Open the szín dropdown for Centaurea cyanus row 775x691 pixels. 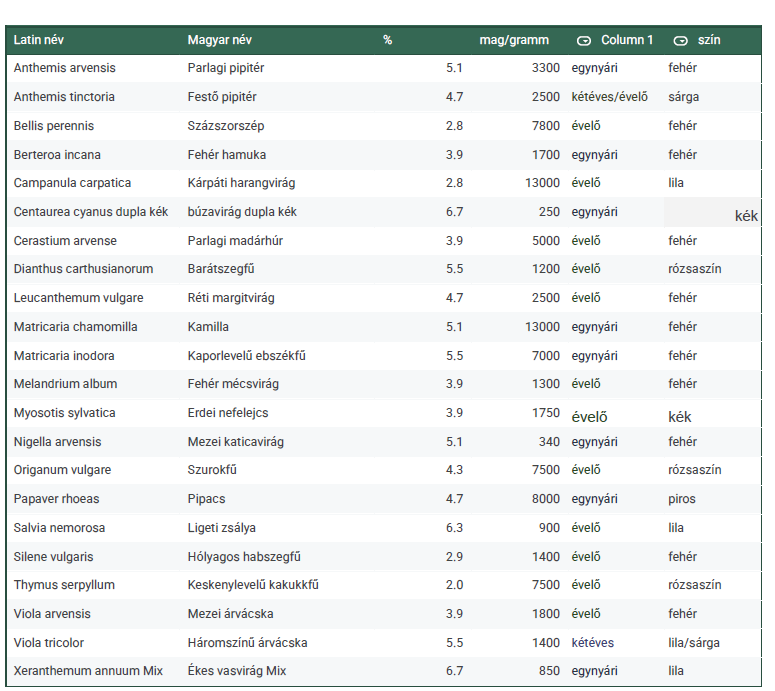pos(712,213)
